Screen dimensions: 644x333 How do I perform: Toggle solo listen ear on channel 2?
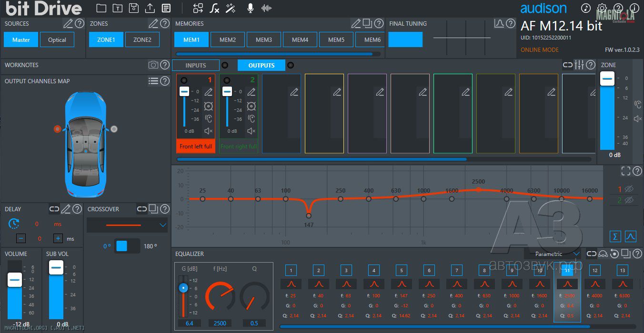[x=252, y=118]
